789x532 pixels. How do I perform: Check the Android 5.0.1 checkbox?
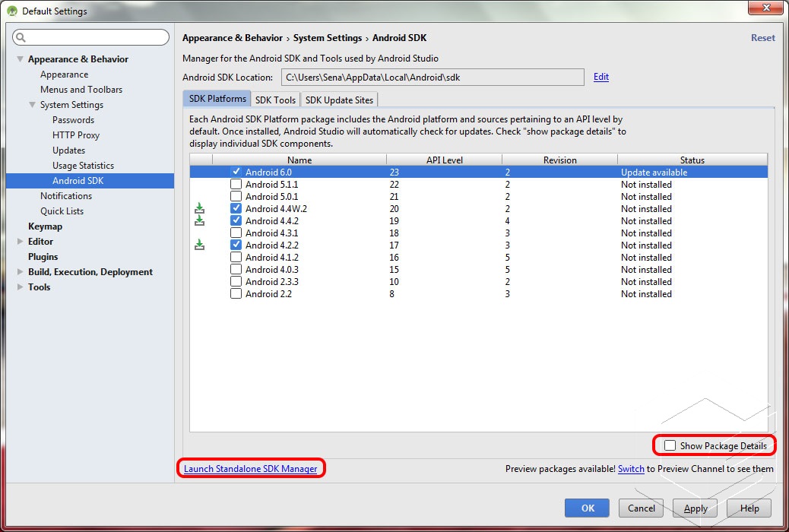[236, 196]
